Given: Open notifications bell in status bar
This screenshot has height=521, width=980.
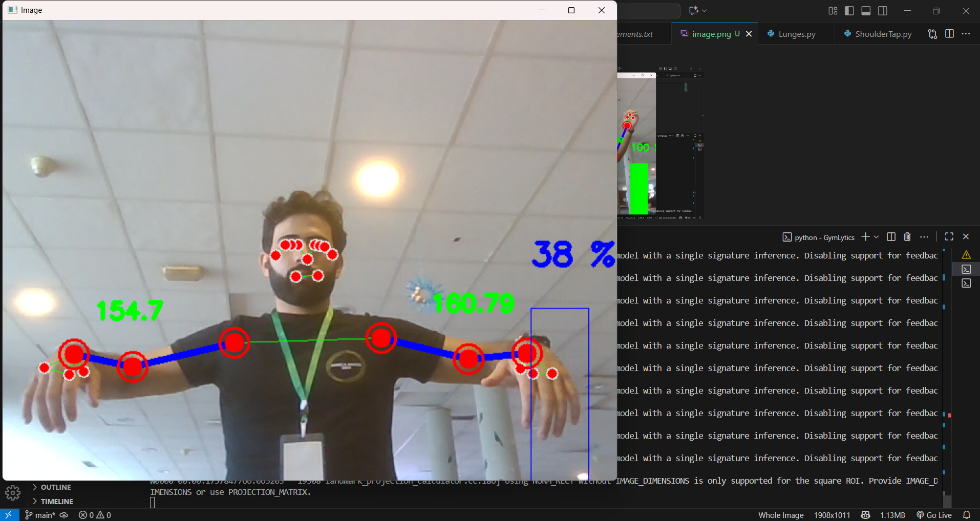Looking at the screenshot, I should (967, 515).
